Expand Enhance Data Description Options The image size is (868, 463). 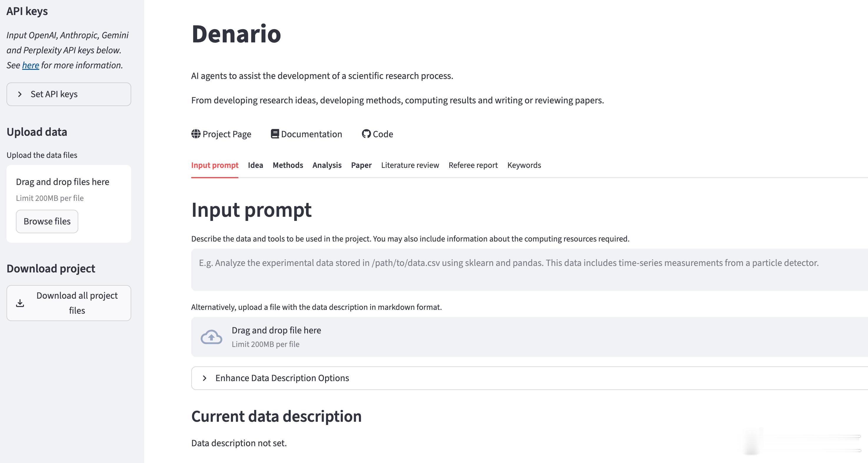tap(282, 378)
